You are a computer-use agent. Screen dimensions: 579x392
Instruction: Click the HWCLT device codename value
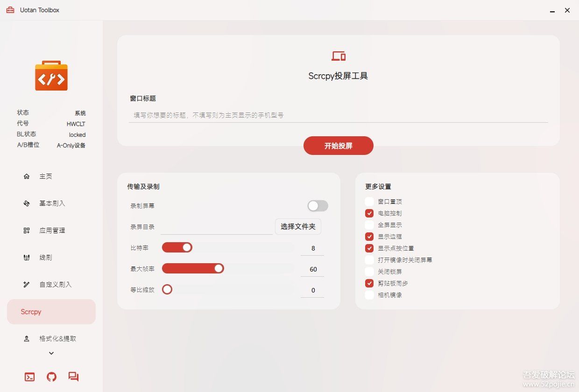(x=76, y=124)
